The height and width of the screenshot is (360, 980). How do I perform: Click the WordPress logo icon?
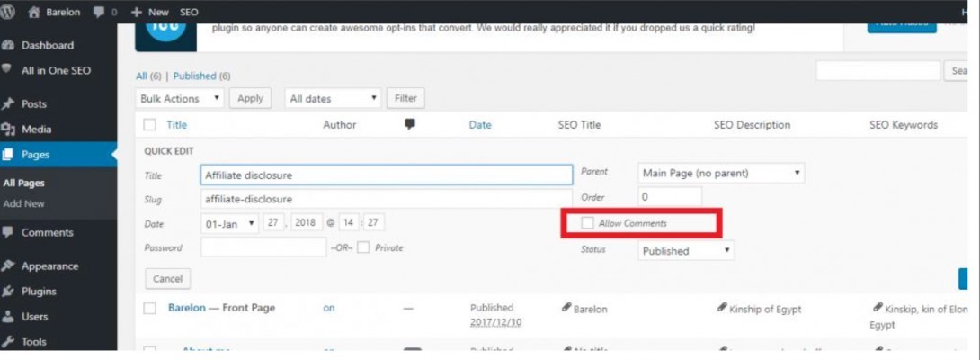9,13
